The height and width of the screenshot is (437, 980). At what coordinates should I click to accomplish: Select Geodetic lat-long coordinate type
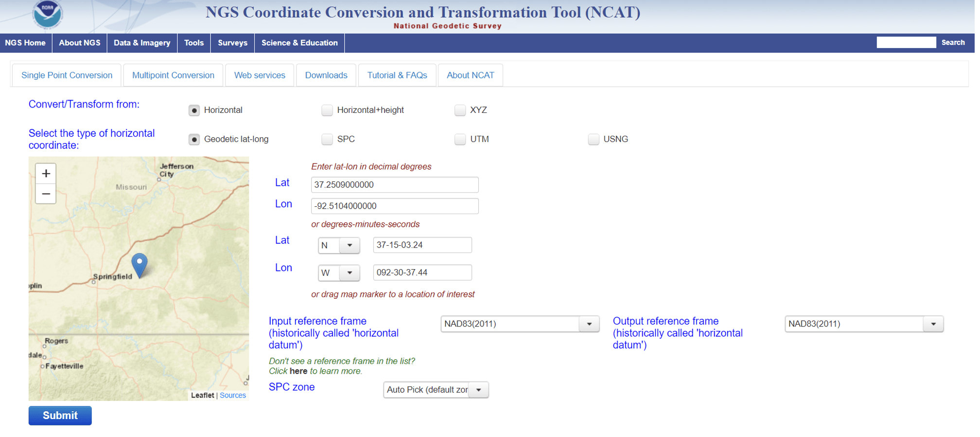[x=194, y=140]
